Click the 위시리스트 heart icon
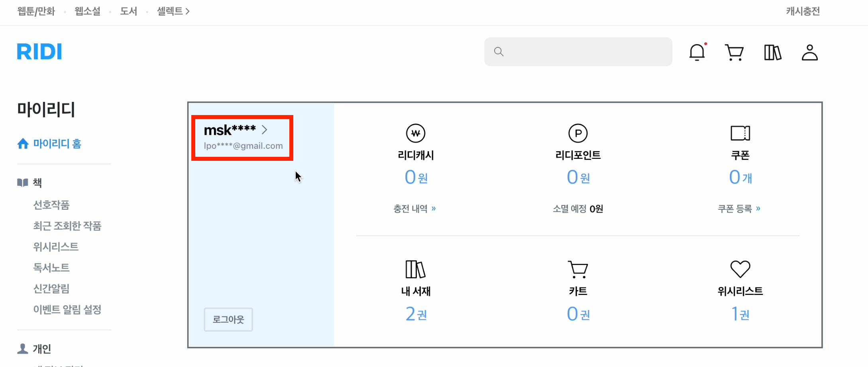The height and width of the screenshot is (367, 868). tap(740, 269)
